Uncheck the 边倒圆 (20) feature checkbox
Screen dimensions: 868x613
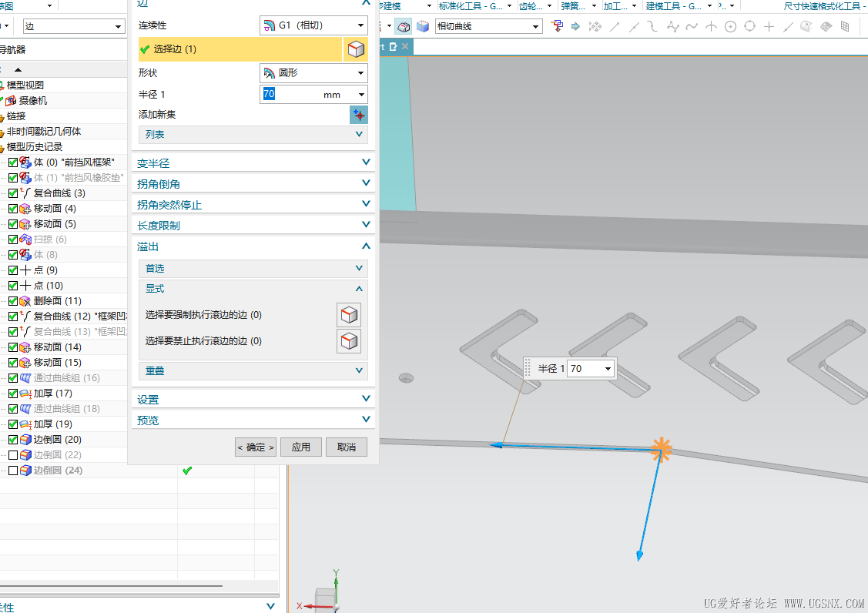(x=13, y=440)
